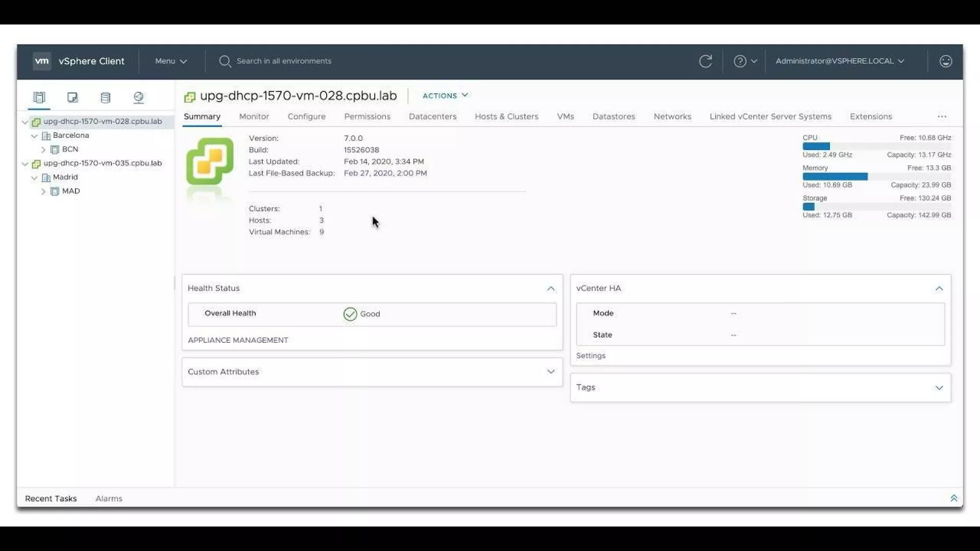
Task: Open the Hosts and Clusters inventory view icon
Action: [x=39, y=97]
